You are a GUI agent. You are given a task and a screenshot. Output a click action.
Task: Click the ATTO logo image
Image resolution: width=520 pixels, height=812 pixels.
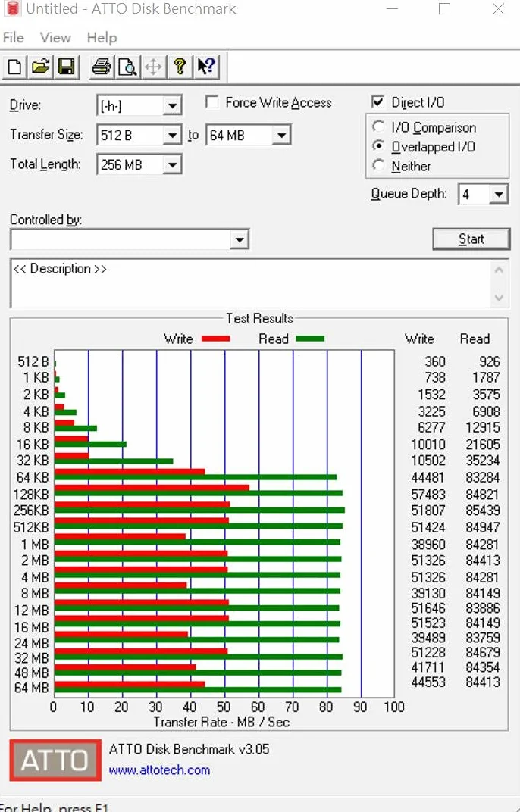(55, 760)
